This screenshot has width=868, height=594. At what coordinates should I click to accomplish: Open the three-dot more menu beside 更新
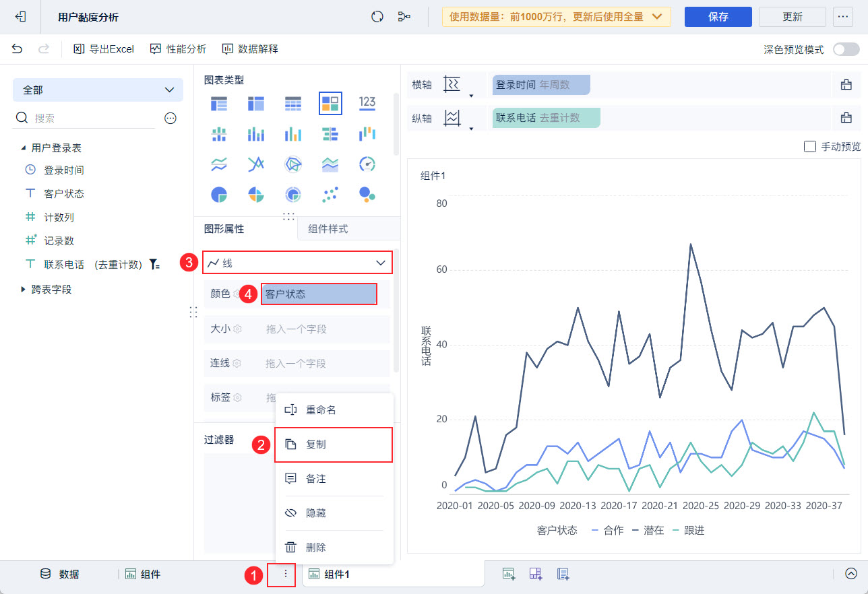tap(842, 17)
